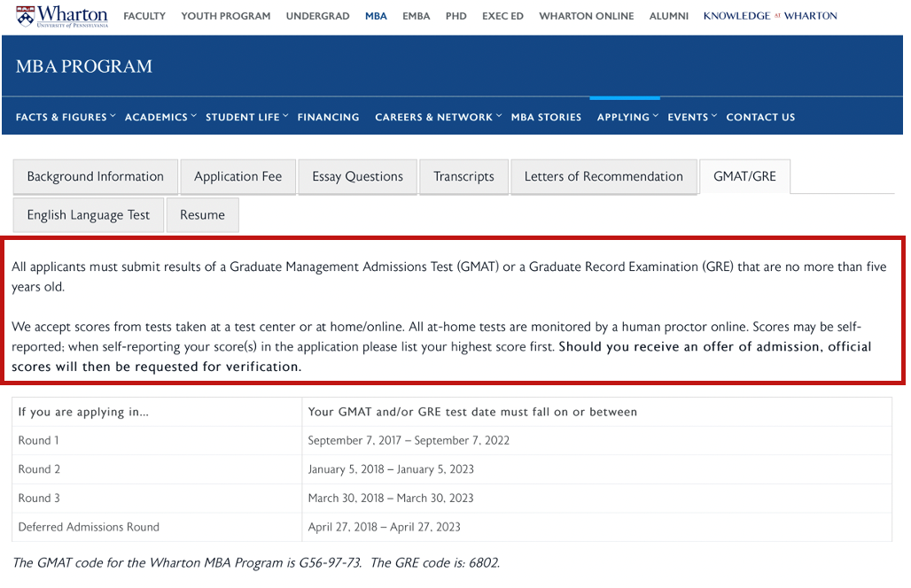This screenshot has width=911, height=588.
Task: Go to the Financing page
Action: point(328,117)
